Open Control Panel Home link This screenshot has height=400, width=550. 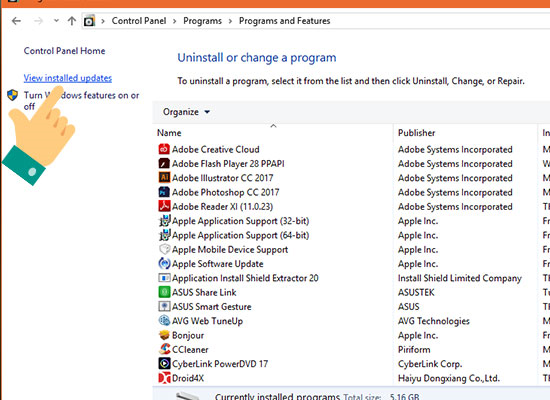pos(65,51)
